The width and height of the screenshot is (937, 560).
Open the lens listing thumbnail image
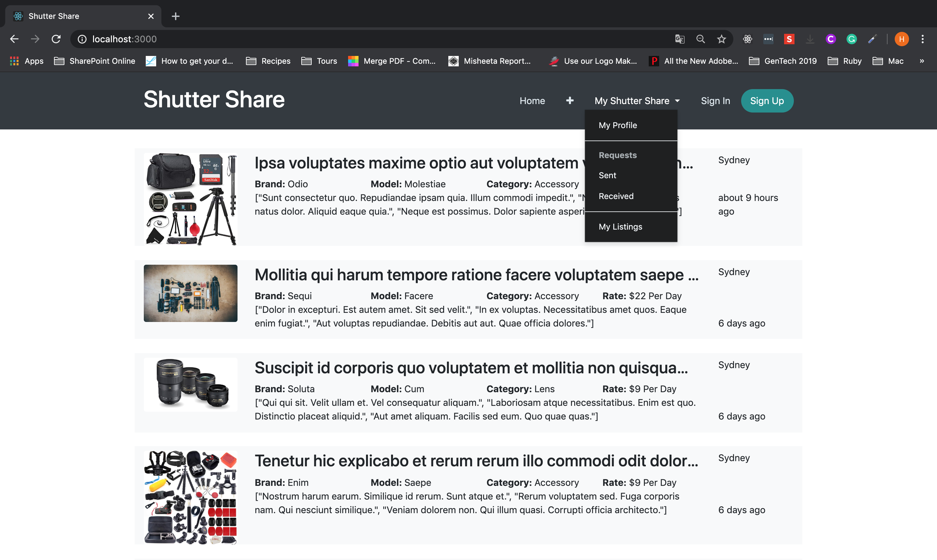tap(191, 384)
